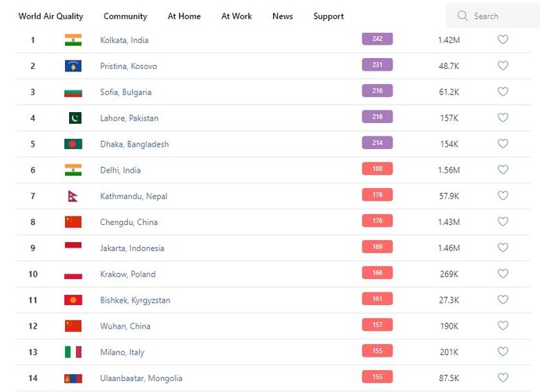Image resolution: width=540 pixels, height=392 pixels.
Task: Click into the Search input field
Action: 502,16
